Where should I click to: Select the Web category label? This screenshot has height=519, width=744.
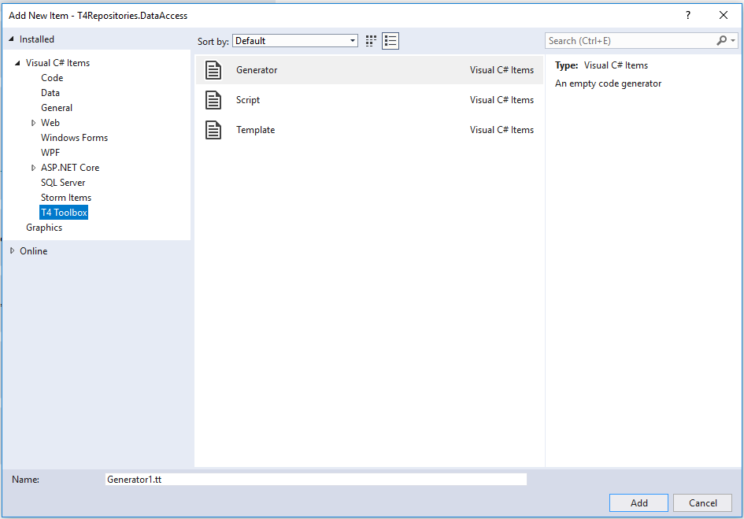(x=50, y=123)
